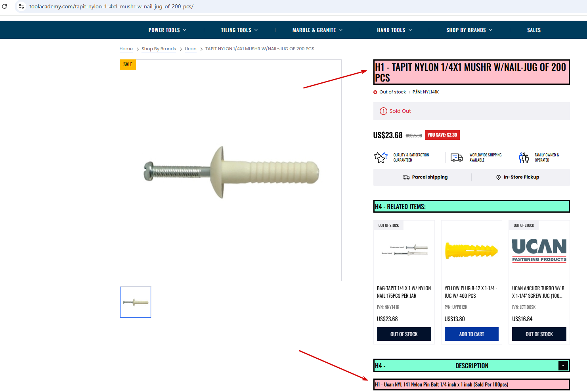
Task: Click the Worldwide Shipping truck icon
Action: pos(457,158)
